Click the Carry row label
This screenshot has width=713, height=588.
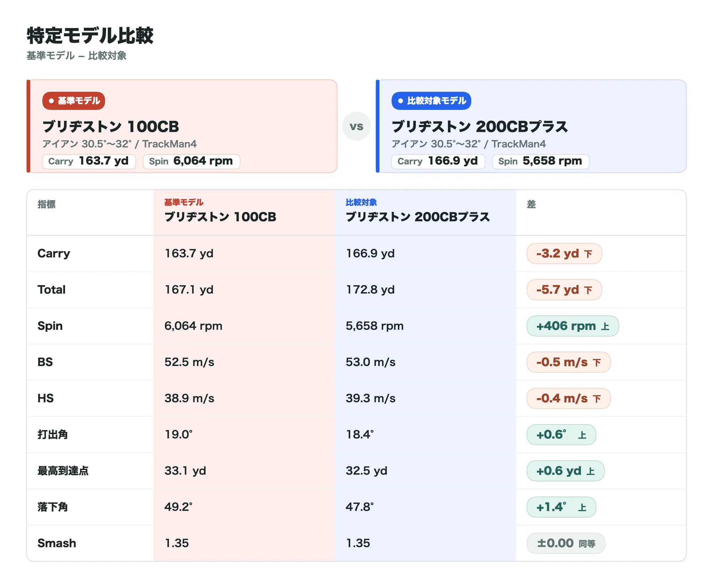point(54,254)
